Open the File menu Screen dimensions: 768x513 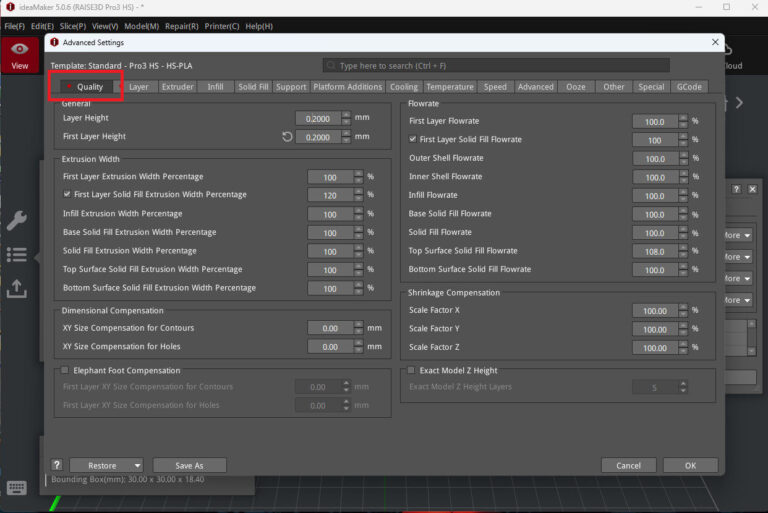tap(14, 26)
